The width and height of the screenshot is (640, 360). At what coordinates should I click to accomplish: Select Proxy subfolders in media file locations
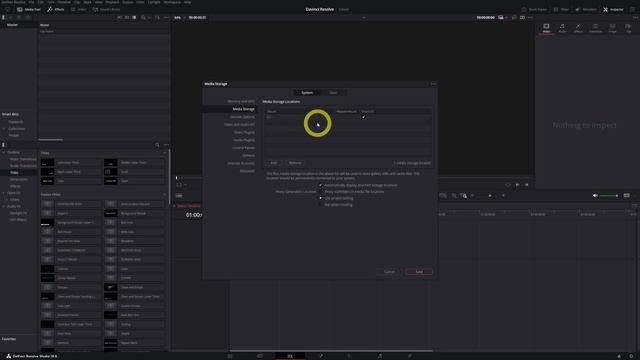[320, 191]
